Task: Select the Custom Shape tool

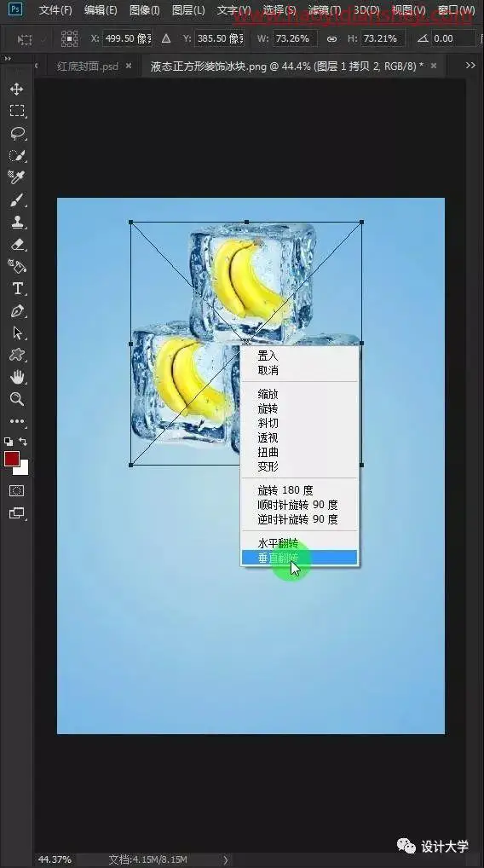Action: 17,355
